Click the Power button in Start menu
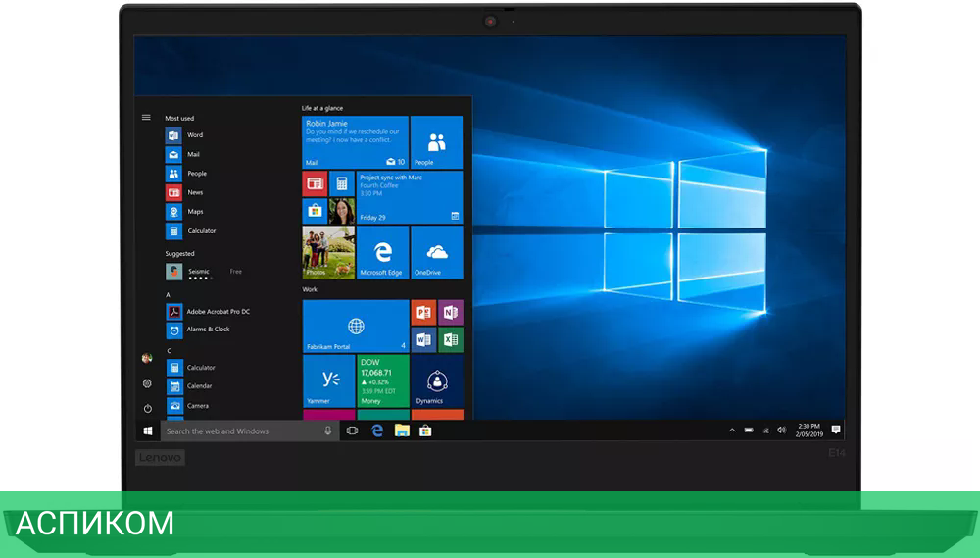Viewport: 980px width, 558px height. coord(147,408)
